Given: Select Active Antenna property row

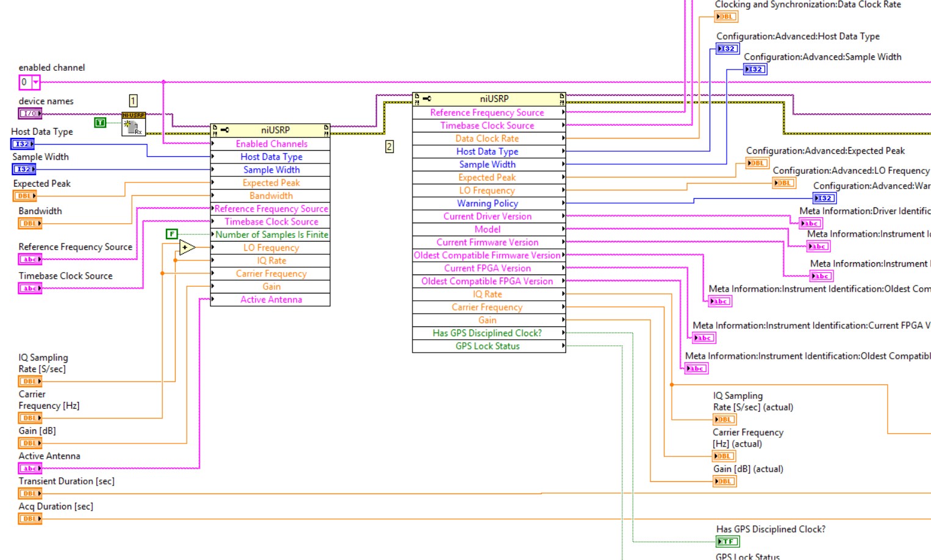Looking at the screenshot, I should [x=270, y=300].
